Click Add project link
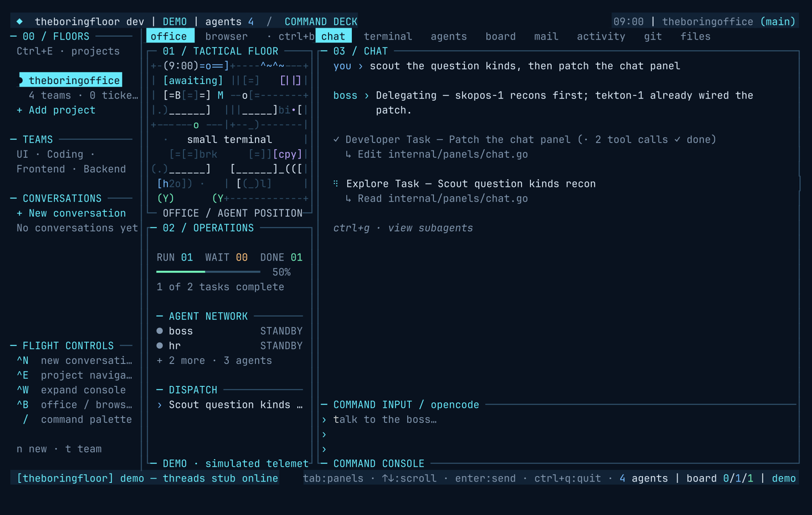The width and height of the screenshot is (812, 515). [56, 110]
